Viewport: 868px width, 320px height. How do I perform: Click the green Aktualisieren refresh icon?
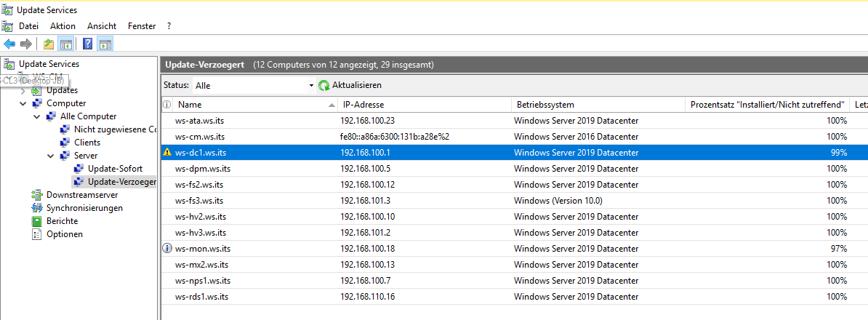point(324,85)
